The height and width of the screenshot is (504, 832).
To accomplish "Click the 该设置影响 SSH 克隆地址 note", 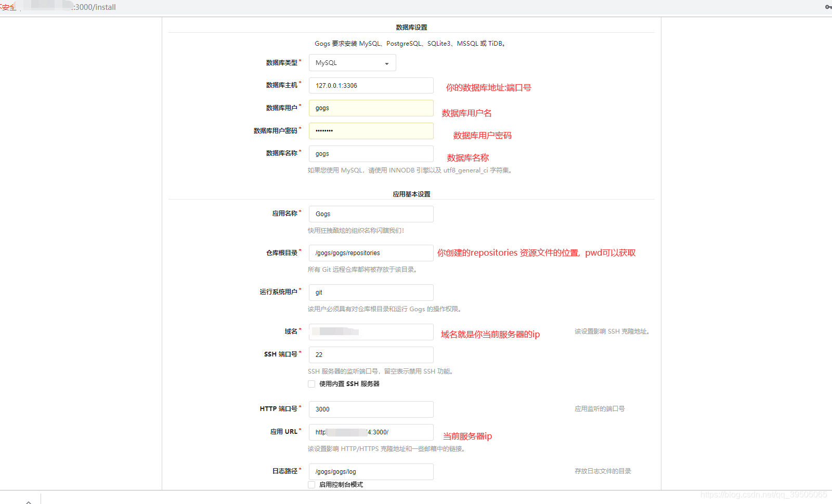I will point(613,331).
